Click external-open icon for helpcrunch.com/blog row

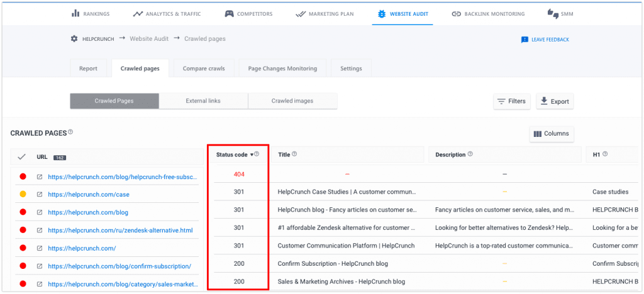(40, 212)
